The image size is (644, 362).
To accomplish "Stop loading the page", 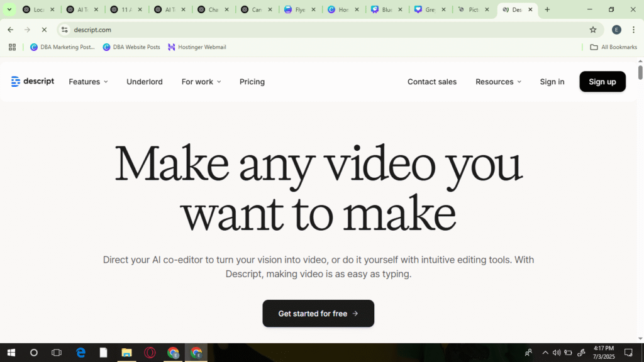I will [x=44, y=30].
